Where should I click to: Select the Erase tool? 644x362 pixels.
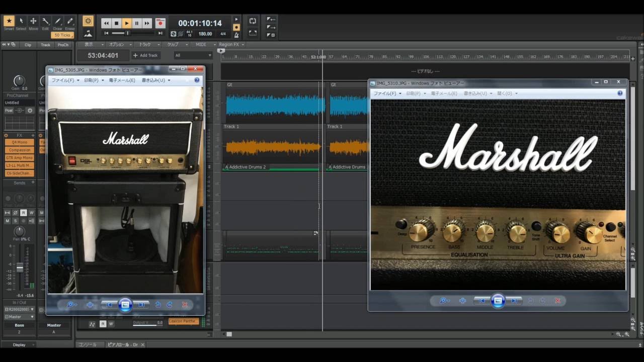70,21
